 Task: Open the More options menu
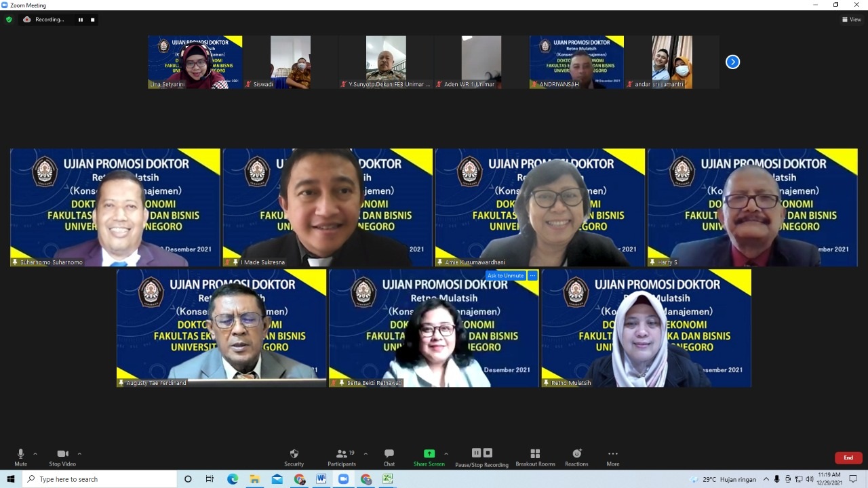coord(612,457)
